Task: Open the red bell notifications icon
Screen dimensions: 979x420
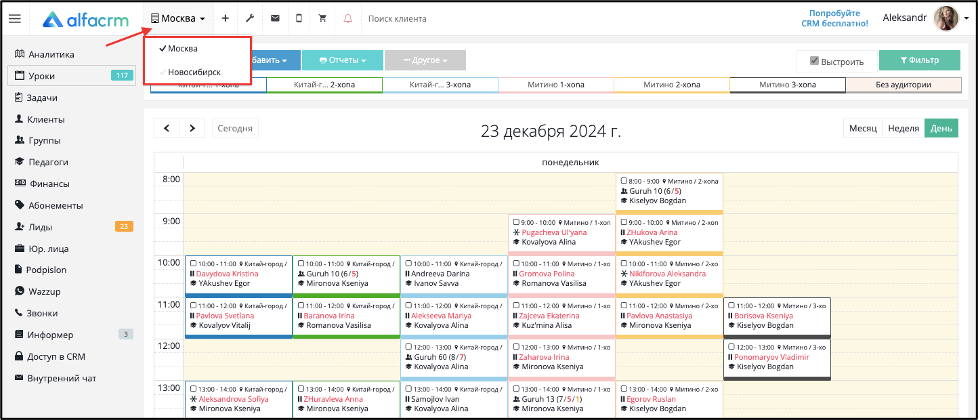Action: (348, 19)
